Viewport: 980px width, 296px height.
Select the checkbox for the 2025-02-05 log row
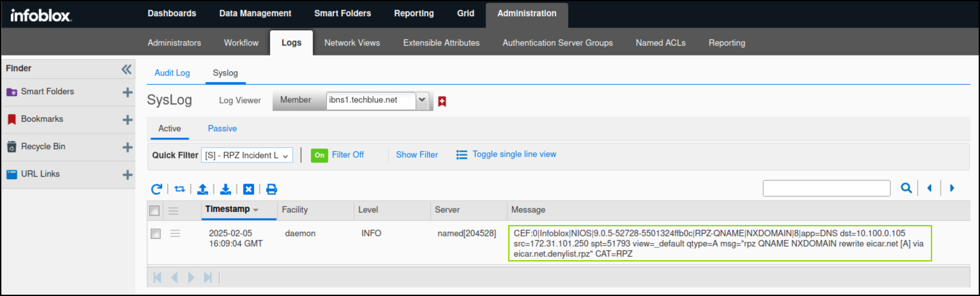click(155, 234)
